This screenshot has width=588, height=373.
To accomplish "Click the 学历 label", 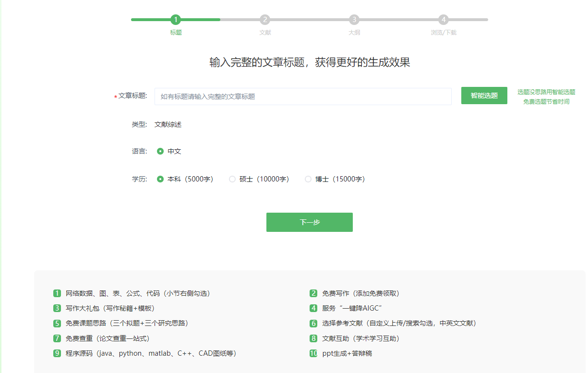I will (x=139, y=179).
